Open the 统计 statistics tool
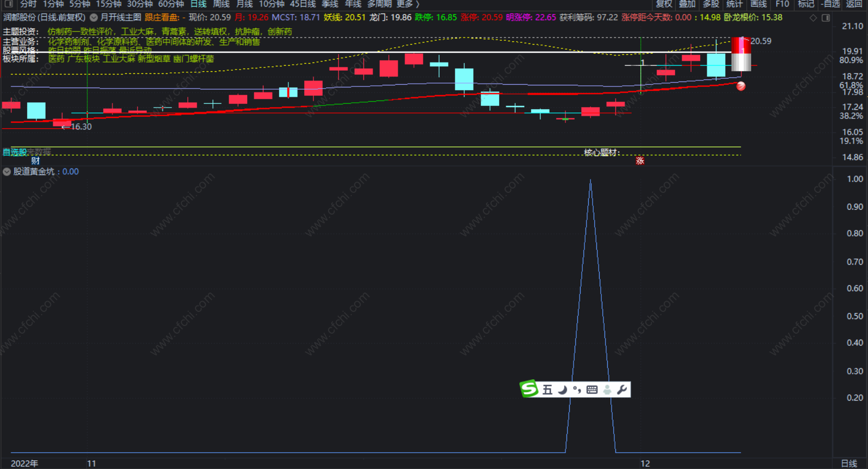 (734, 4)
